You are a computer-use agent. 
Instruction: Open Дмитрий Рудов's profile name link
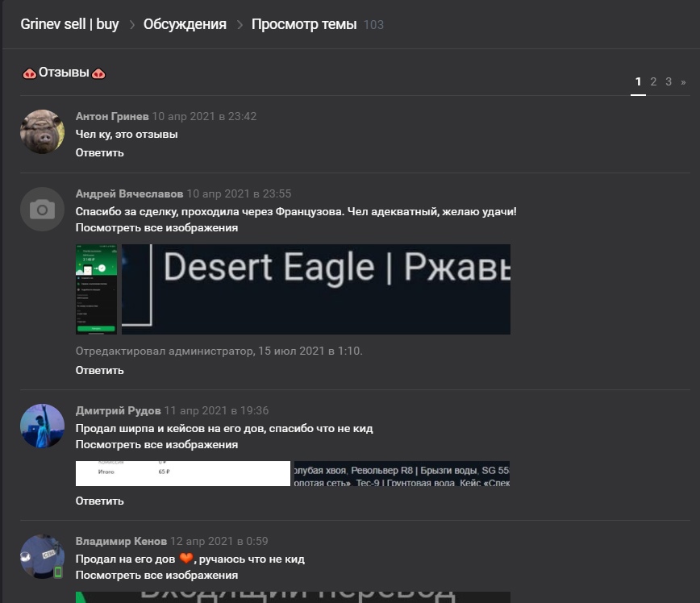(x=118, y=410)
